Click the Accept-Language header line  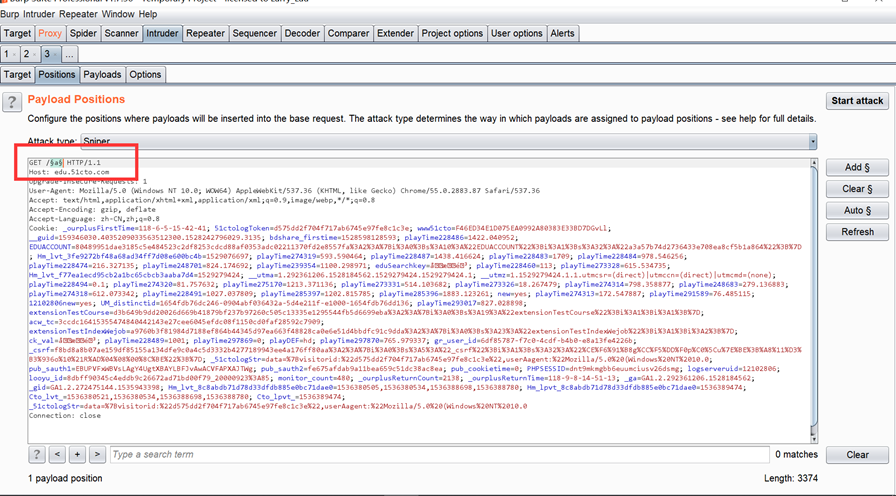[x=94, y=219]
